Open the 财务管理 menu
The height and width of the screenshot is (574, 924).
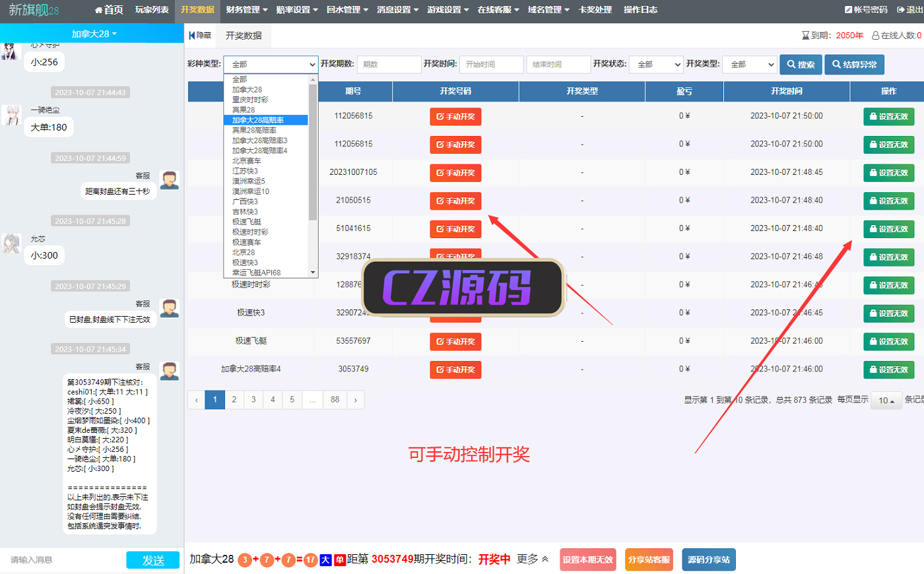pyautogui.click(x=246, y=10)
